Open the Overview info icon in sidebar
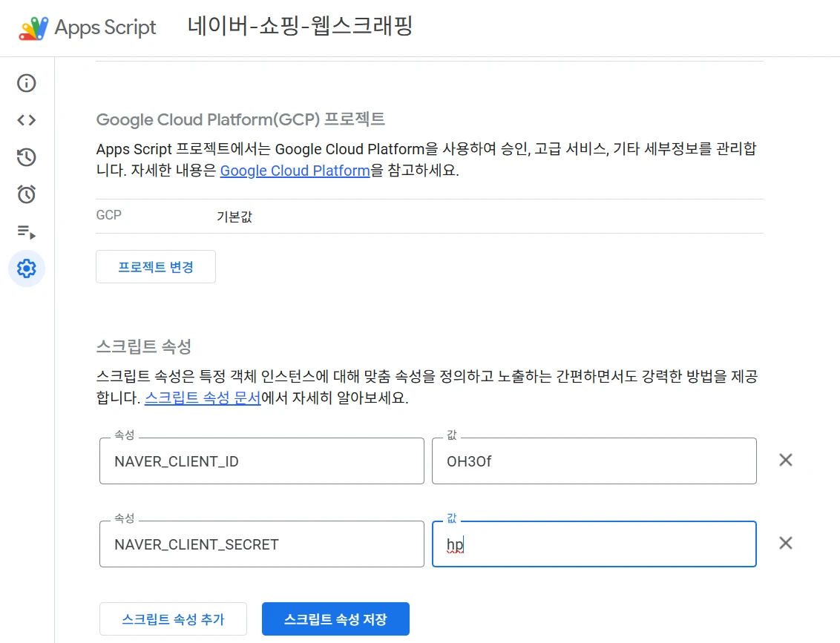 pyautogui.click(x=27, y=82)
